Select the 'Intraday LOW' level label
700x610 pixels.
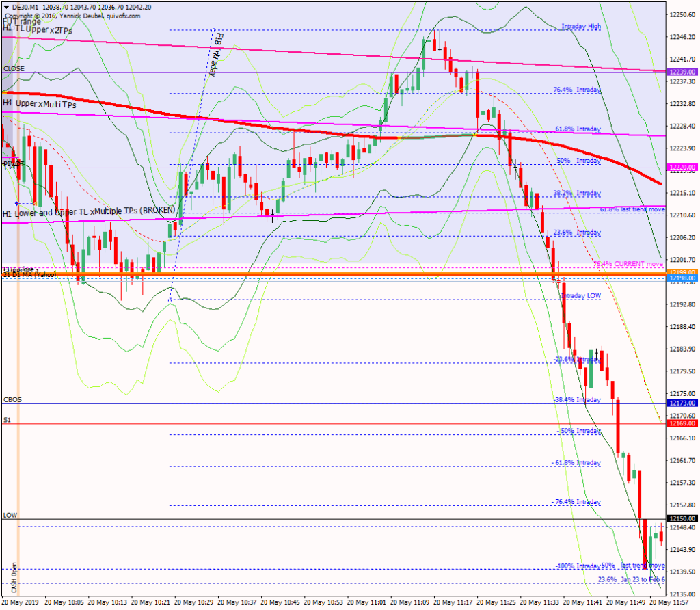coord(580,296)
